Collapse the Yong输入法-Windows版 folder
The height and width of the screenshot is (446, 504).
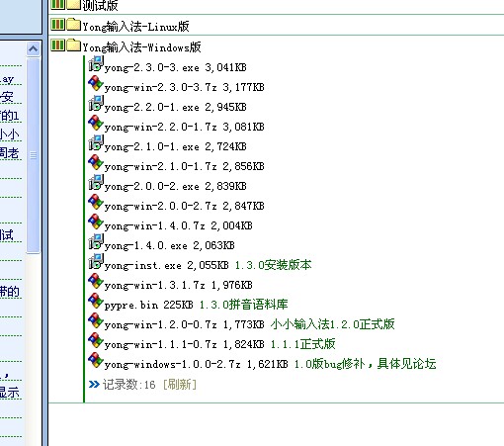pyautogui.click(x=141, y=47)
